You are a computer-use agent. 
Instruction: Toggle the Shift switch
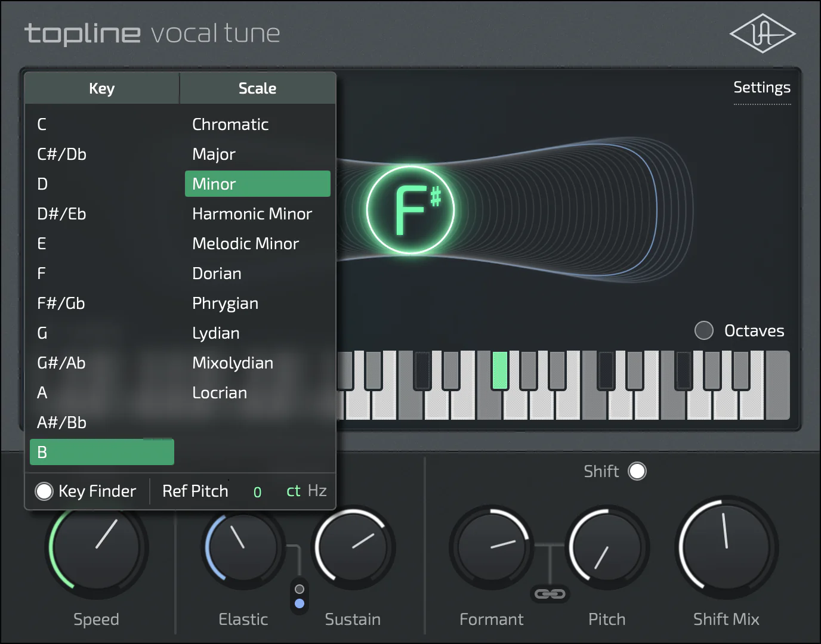click(x=637, y=471)
